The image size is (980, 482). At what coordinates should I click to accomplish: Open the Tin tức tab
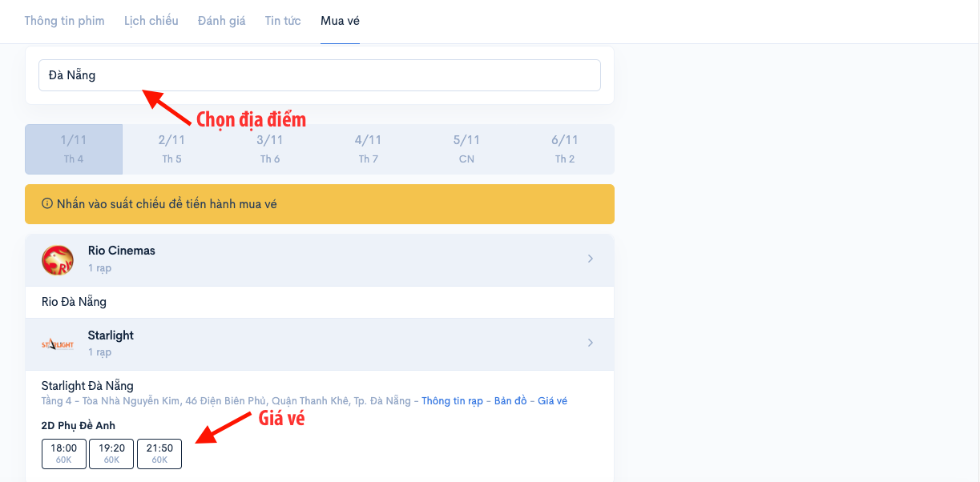283,21
